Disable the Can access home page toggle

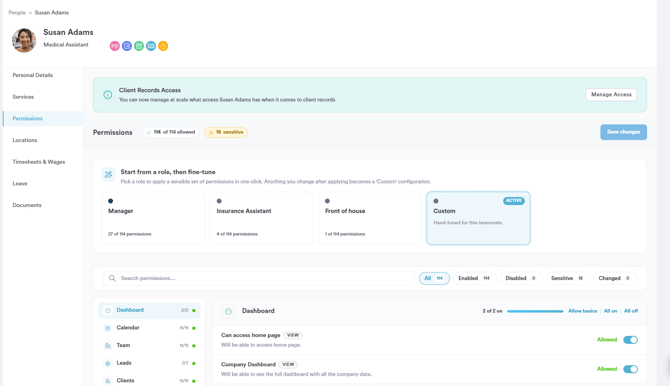630,340
